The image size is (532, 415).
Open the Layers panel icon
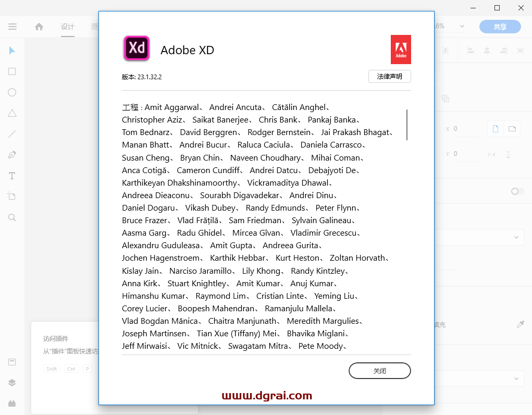pyautogui.click(x=12, y=383)
